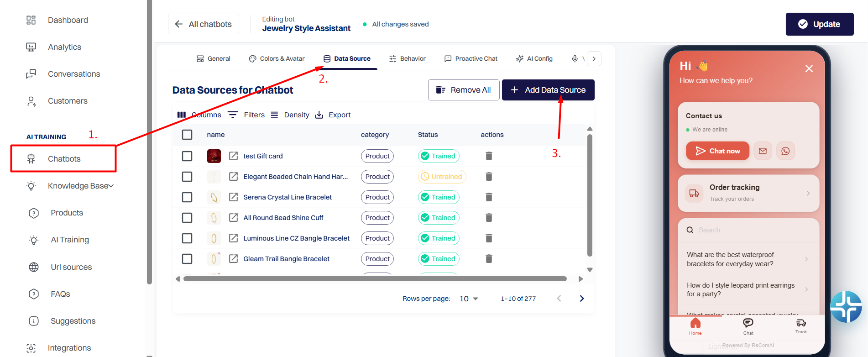
Task: Close the chat widget preview
Action: pyautogui.click(x=809, y=68)
